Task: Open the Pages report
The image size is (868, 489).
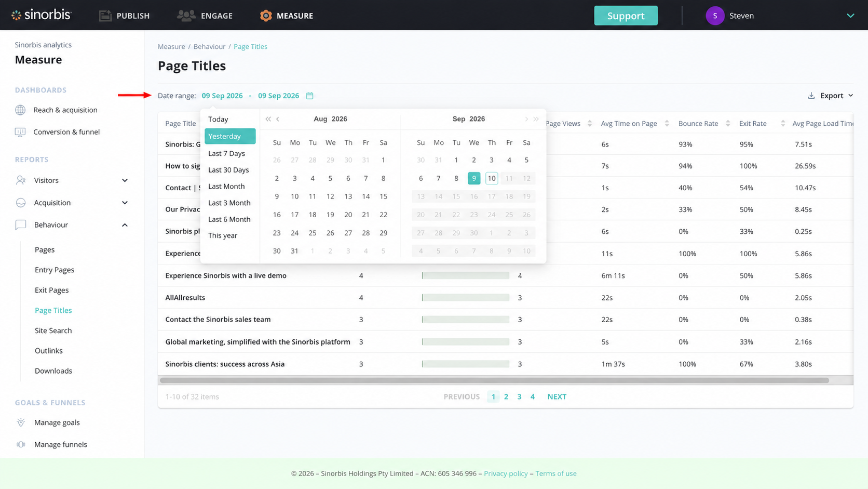Action: click(45, 249)
